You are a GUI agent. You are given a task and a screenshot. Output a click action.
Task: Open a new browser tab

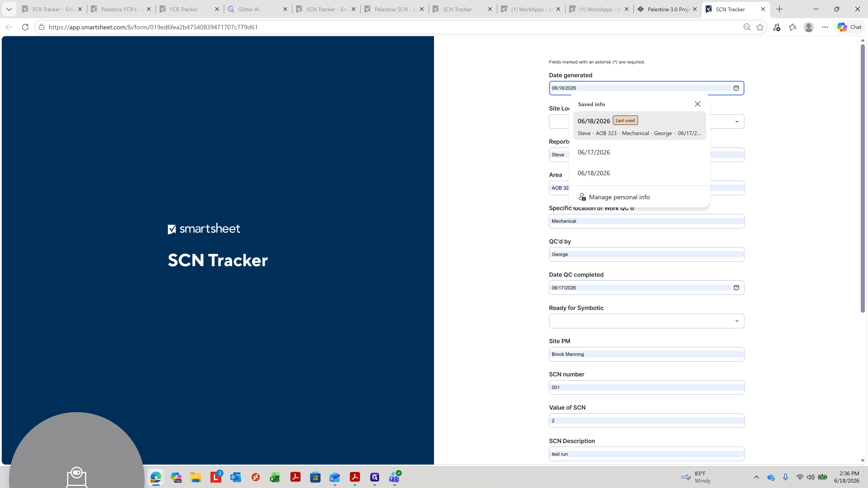pyautogui.click(x=779, y=9)
